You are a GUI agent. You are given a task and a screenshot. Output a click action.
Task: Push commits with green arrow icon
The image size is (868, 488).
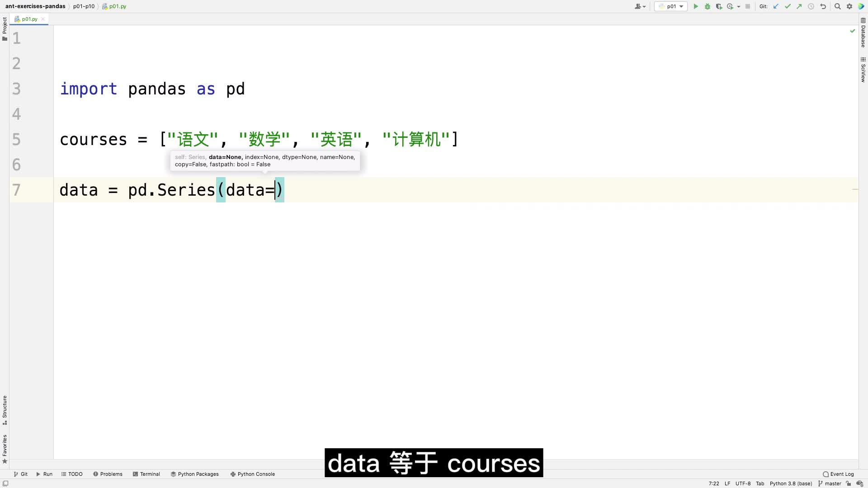799,6
